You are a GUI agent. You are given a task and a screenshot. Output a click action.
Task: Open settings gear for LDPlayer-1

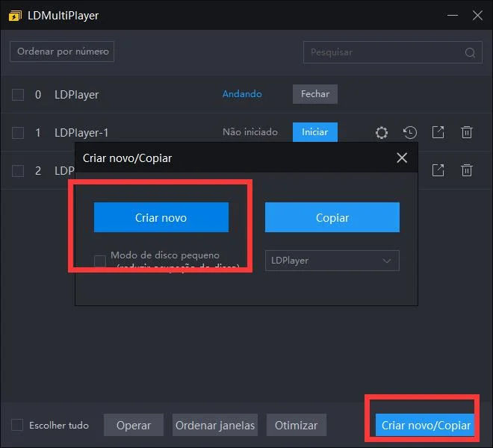(382, 132)
